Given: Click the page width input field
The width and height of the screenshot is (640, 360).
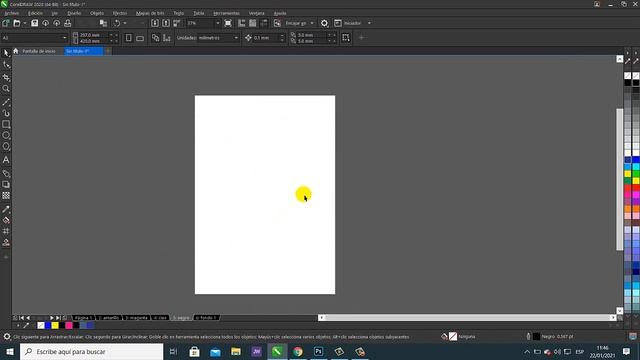Looking at the screenshot, I should click(93, 35).
